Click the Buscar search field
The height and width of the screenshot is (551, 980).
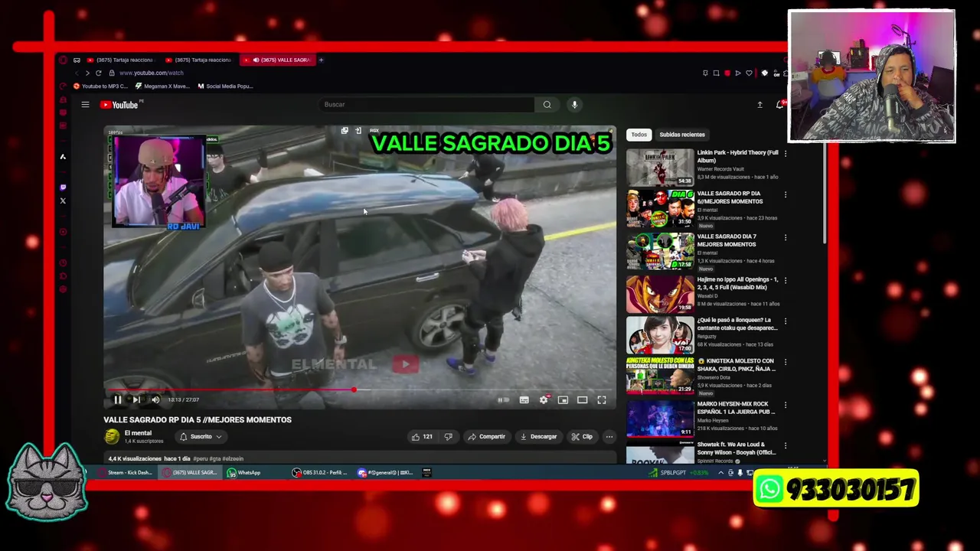pos(426,105)
